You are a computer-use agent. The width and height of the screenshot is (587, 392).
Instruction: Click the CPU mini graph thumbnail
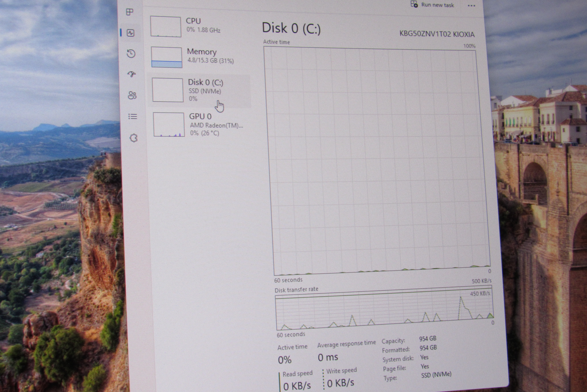[166, 27]
